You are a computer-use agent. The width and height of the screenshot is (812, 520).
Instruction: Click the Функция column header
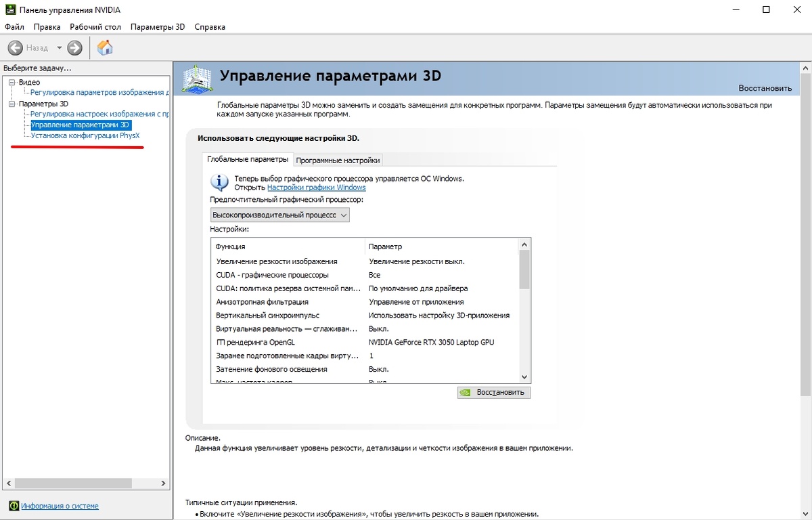click(x=288, y=246)
